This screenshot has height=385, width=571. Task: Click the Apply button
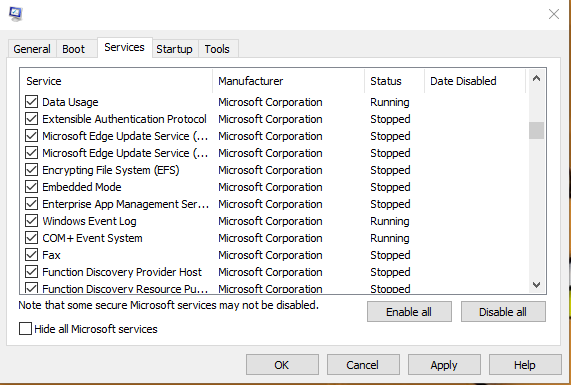tap(444, 365)
